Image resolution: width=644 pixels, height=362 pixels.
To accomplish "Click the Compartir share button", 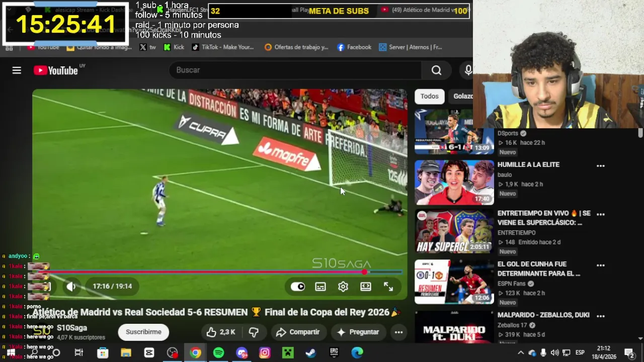I will [298, 332].
